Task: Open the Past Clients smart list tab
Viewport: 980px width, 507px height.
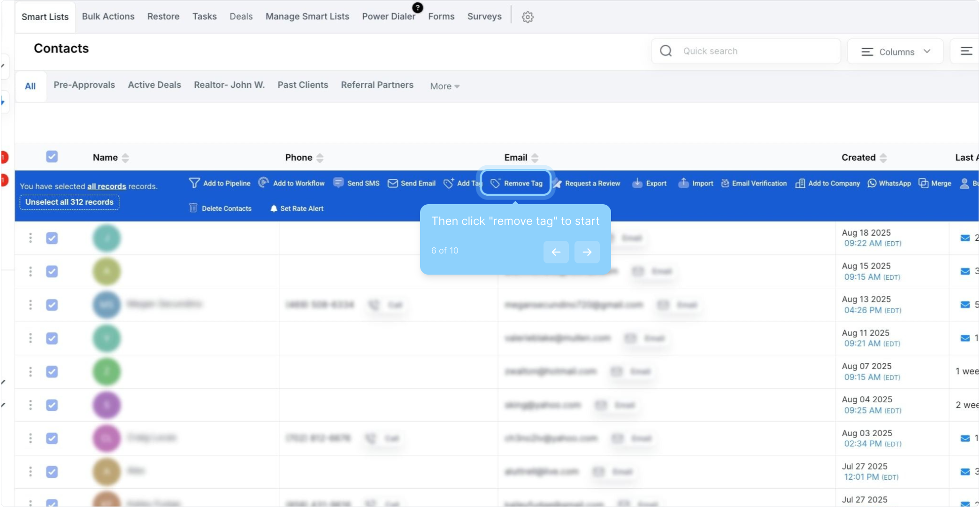Action: point(302,85)
